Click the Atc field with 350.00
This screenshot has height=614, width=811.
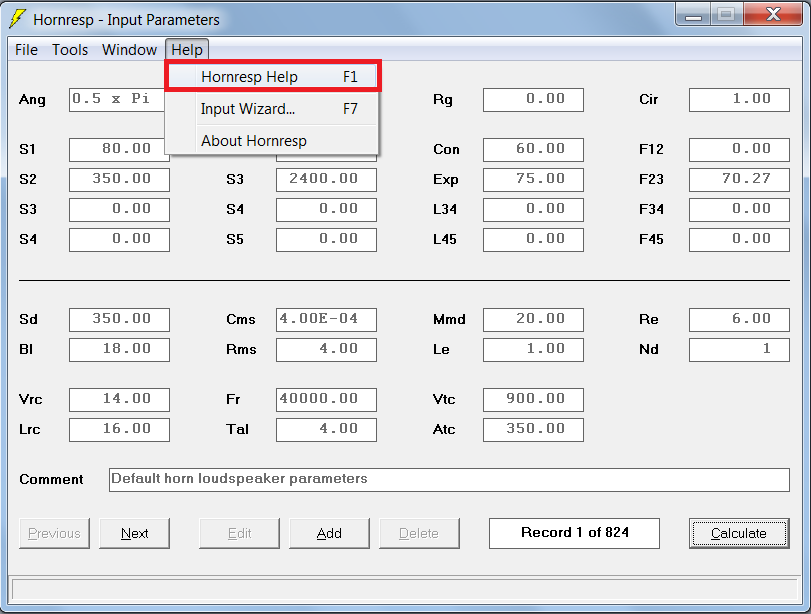coord(533,430)
